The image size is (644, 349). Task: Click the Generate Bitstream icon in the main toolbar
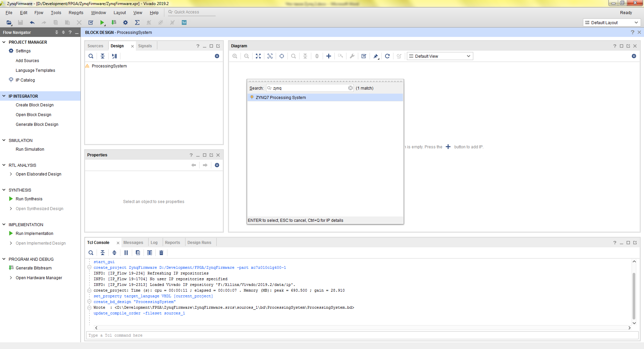[x=114, y=22]
